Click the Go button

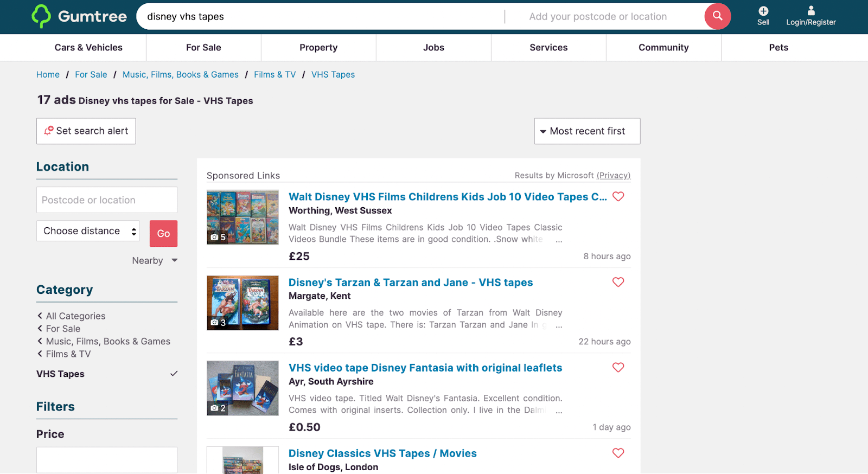point(163,234)
